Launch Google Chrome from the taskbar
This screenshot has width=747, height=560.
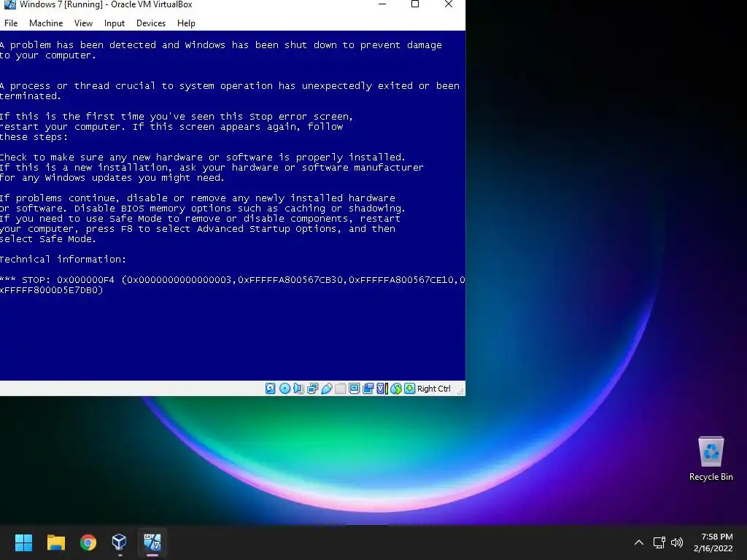click(x=88, y=542)
